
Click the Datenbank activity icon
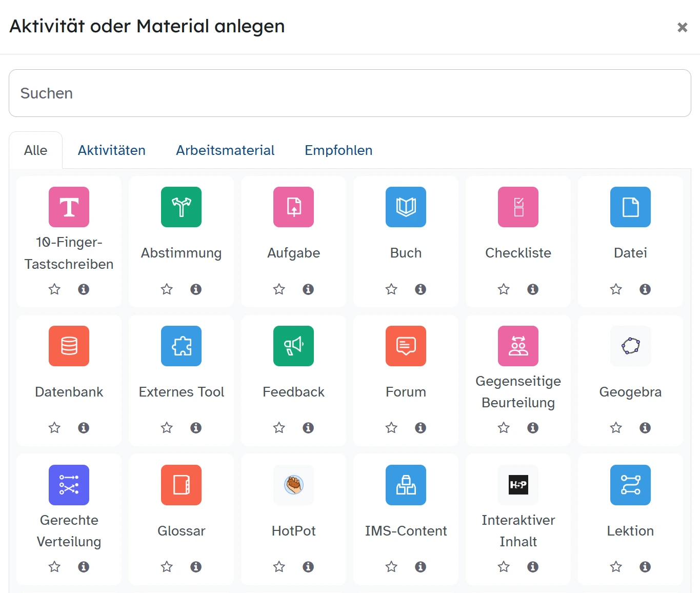click(x=69, y=346)
